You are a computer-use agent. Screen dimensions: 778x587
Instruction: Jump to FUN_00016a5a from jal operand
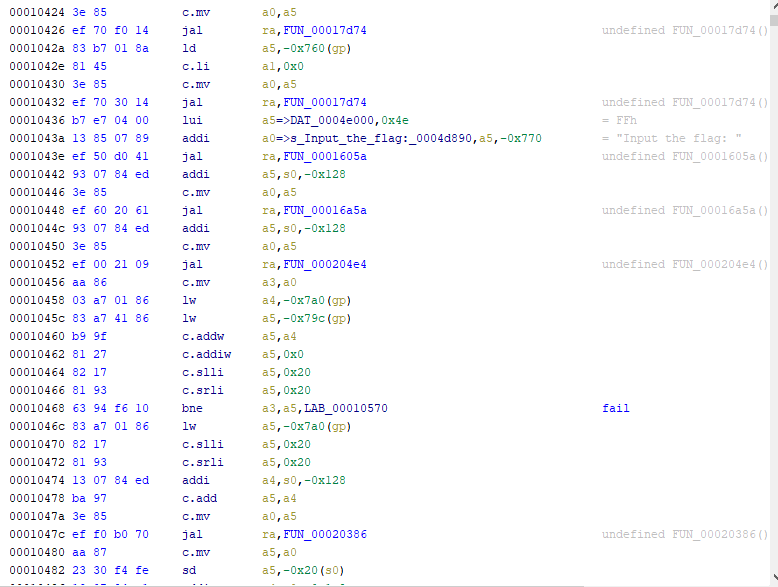(x=327, y=210)
